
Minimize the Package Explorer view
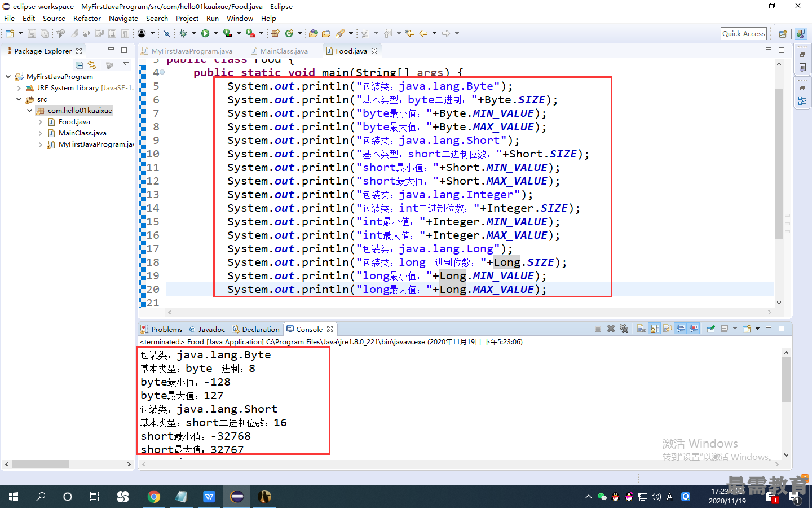tap(111, 50)
